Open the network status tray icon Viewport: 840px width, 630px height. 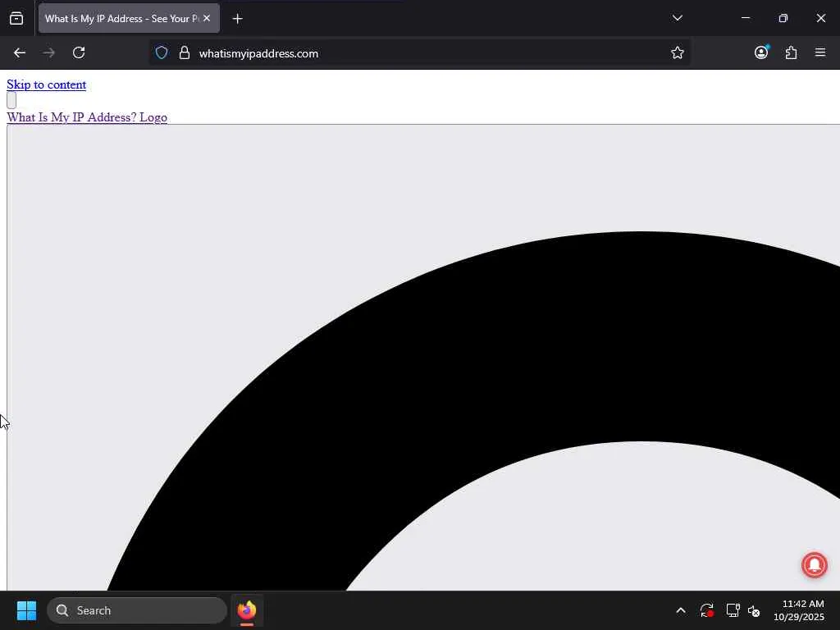[733, 610]
